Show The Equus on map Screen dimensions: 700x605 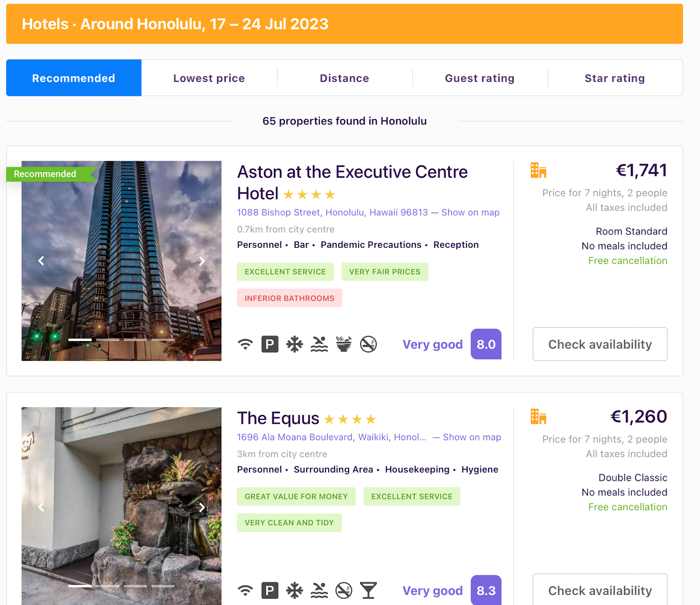(472, 437)
